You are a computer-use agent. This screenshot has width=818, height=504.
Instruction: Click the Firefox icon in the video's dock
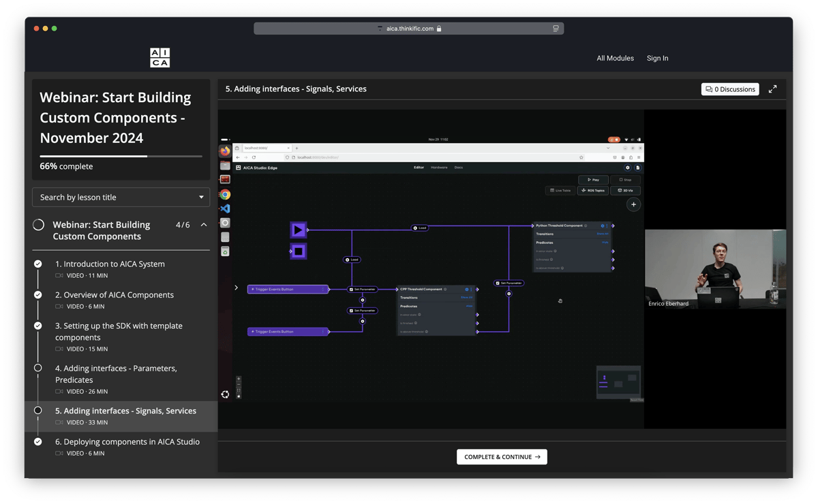point(224,151)
